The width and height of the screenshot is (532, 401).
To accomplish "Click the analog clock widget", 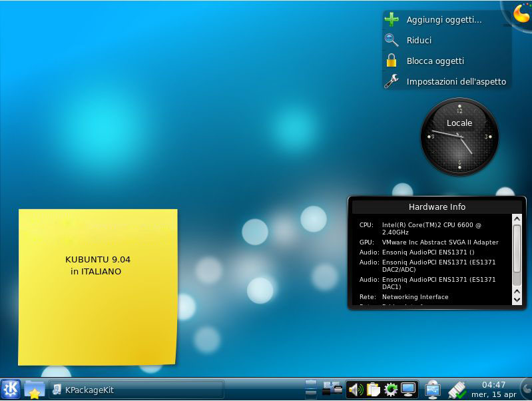I will [459, 137].
